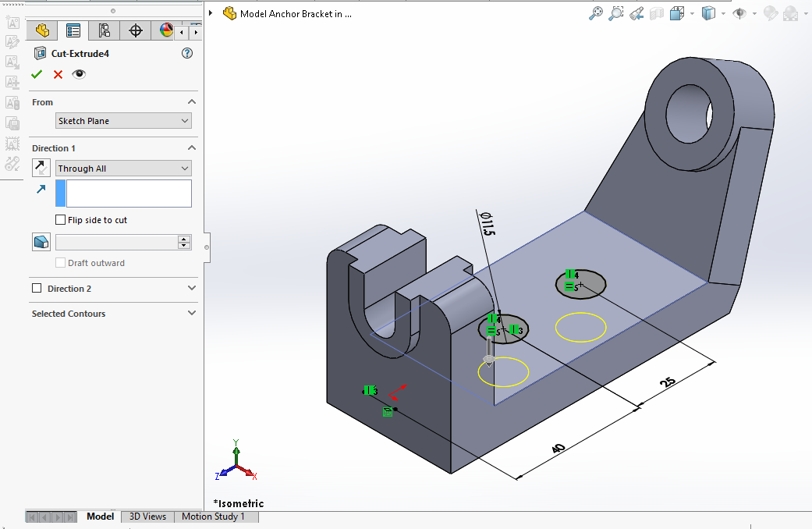Cancel Cut-Extrude with the red X
Image resolution: width=812 pixels, height=529 pixels.
coord(58,74)
